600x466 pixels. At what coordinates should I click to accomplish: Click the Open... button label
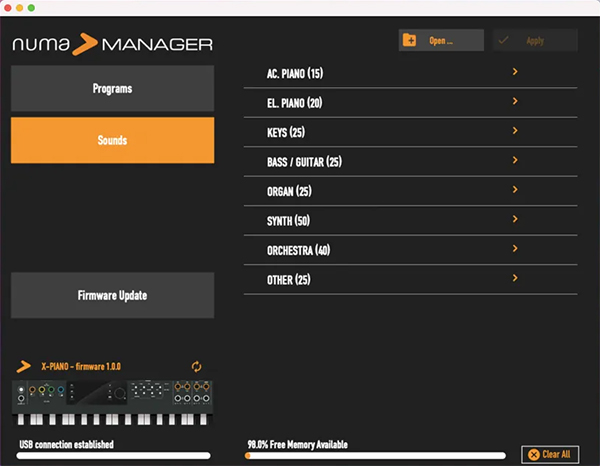(441, 41)
